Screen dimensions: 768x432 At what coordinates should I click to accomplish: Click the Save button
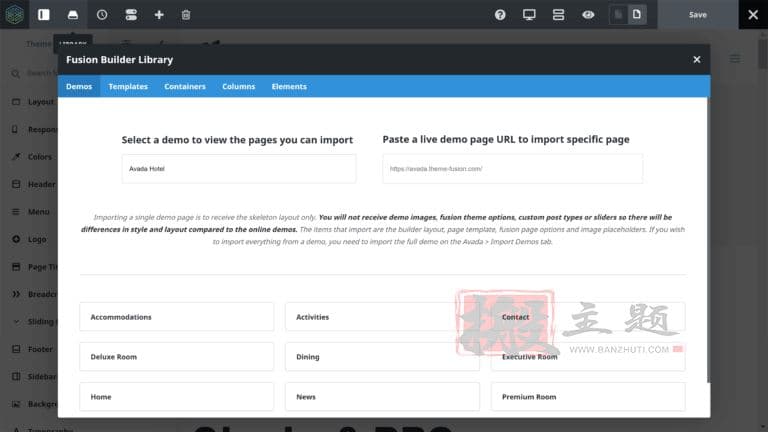pyautogui.click(x=697, y=15)
